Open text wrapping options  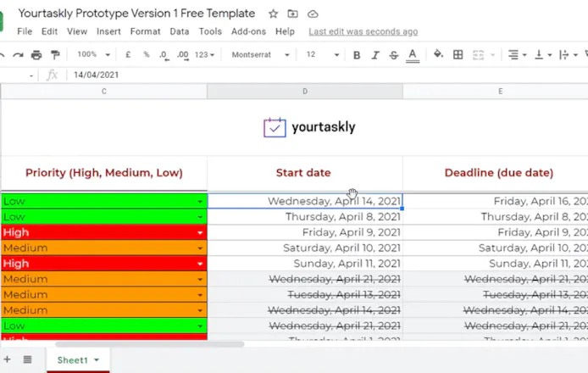[x=568, y=55]
